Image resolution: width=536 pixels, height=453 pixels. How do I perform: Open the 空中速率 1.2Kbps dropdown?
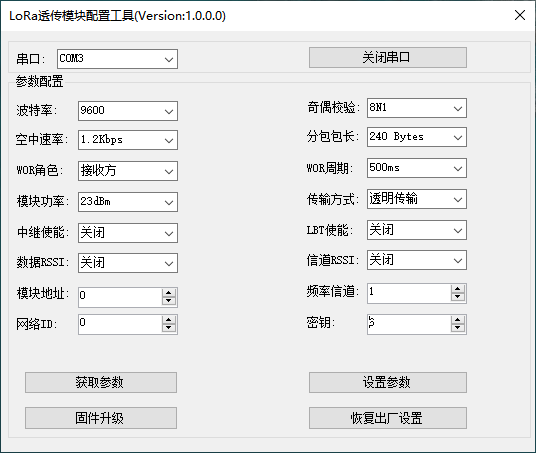tap(128, 140)
